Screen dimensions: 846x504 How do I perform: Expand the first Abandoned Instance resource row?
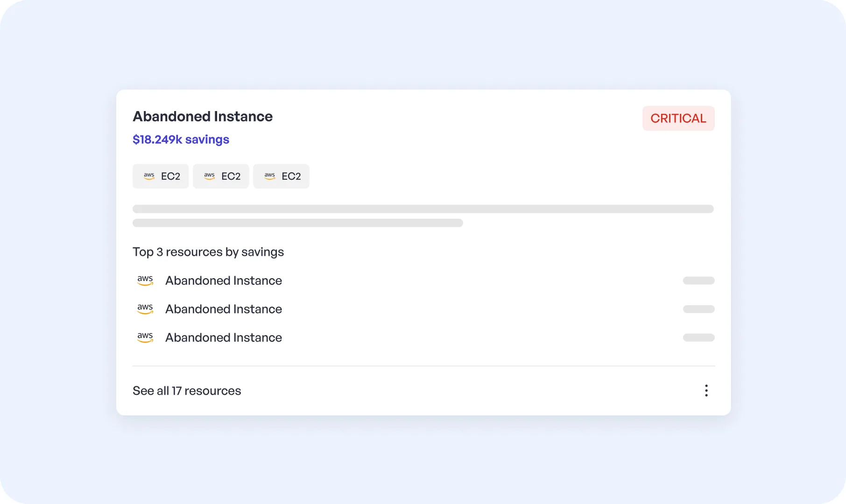(x=223, y=280)
